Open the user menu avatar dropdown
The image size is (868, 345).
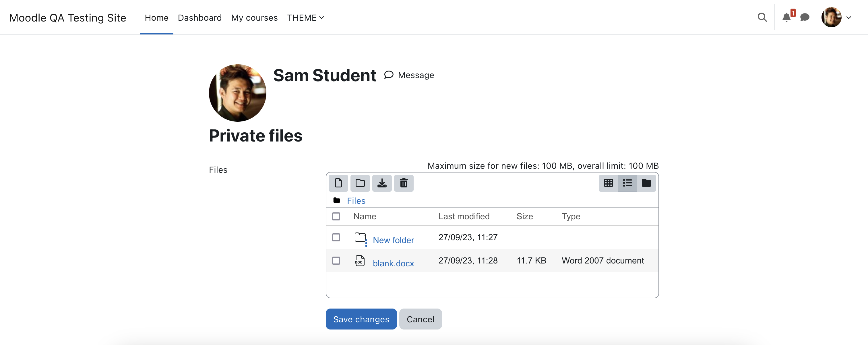pyautogui.click(x=836, y=17)
